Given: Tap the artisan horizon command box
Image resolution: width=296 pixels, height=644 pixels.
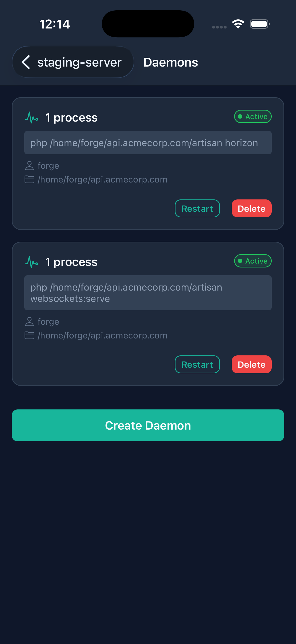Looking at the screenshot, I should (148, 143).
